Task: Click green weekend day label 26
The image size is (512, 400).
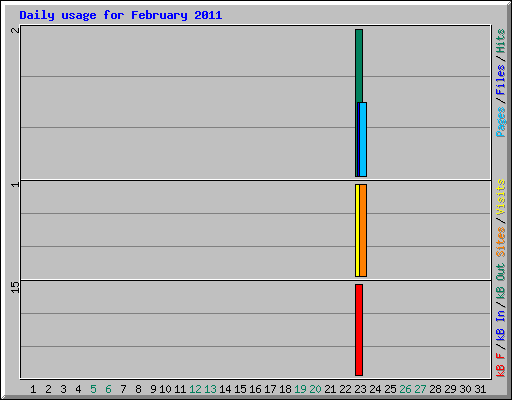Action: tap(405, 389)
